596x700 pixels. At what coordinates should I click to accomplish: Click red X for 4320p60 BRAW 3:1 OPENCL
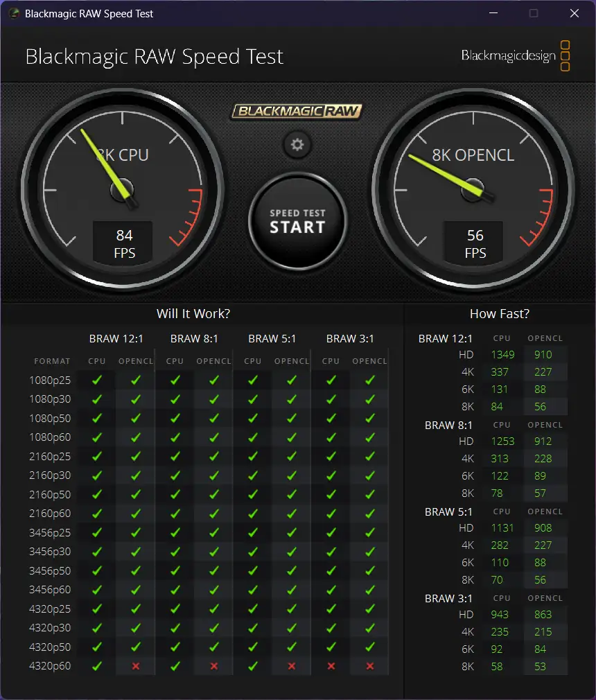pyautogui.click(x=369, y=666)
